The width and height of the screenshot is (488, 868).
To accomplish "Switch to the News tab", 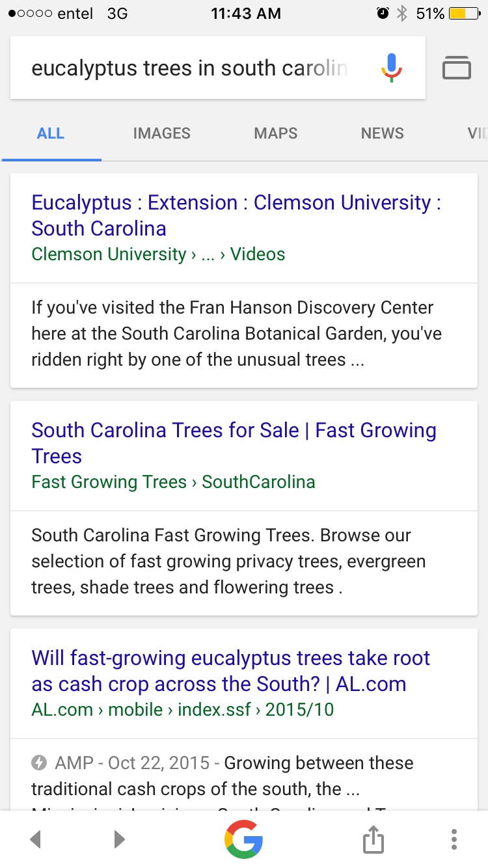I will (x=383, y=133).
